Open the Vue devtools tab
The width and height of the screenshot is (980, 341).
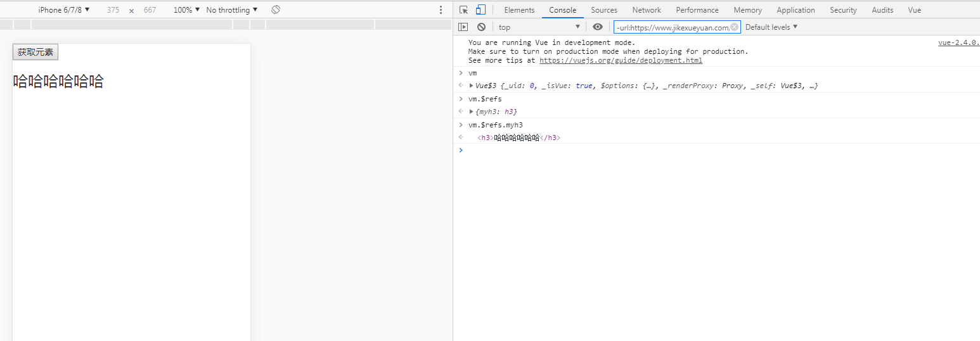[x=914, y=10]
